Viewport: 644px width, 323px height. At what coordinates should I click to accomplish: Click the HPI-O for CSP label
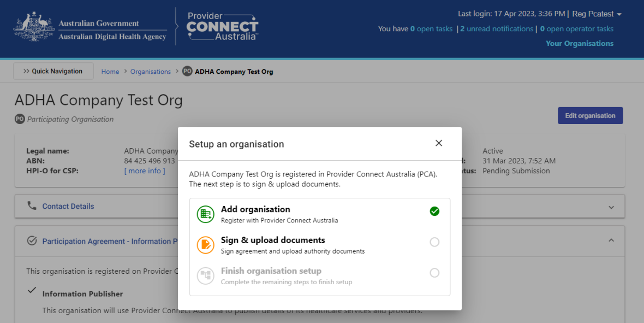coord(52,171)
